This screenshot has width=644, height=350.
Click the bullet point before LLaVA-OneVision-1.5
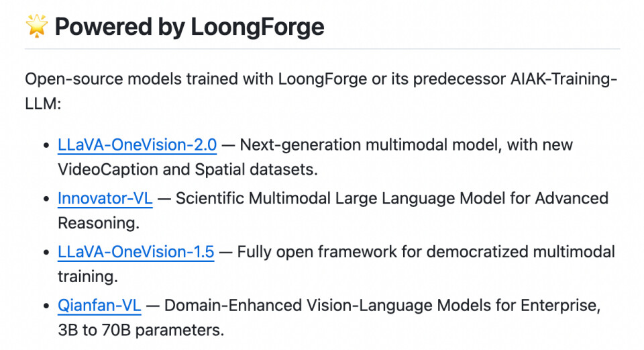point(46,253)
